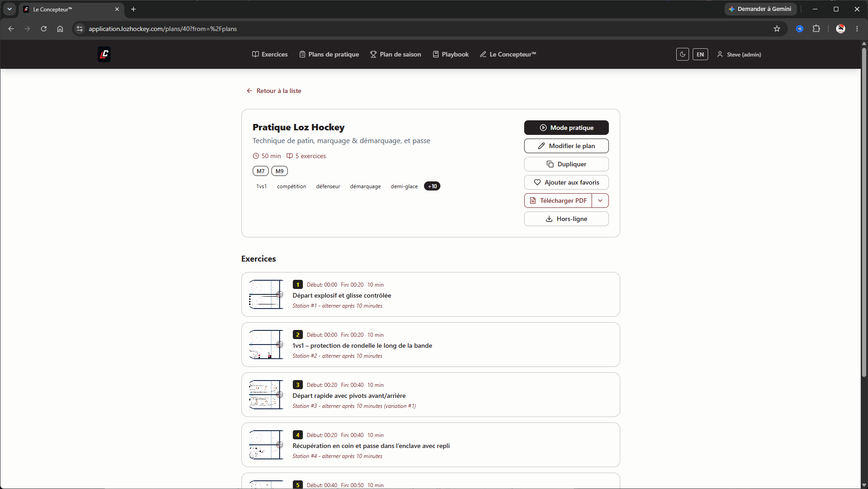Open the Départ explosif exercise diagram thumbnail

(x=266, y=294)
